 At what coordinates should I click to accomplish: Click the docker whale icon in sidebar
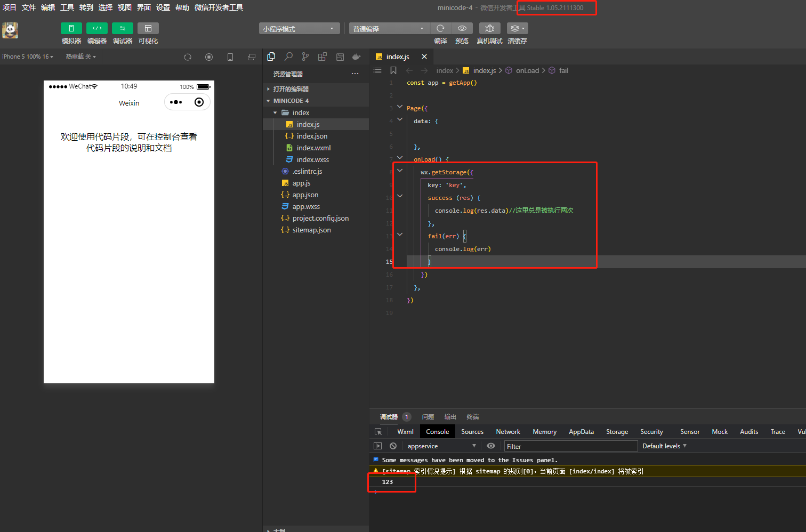click(357, 57)
